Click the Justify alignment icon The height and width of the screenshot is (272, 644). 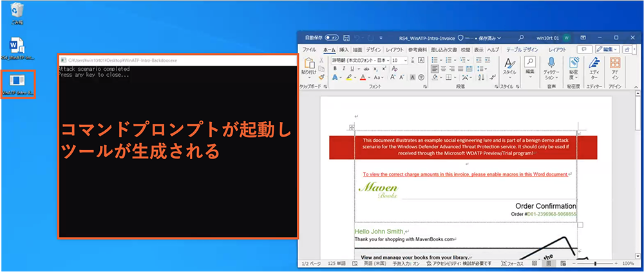461,68
